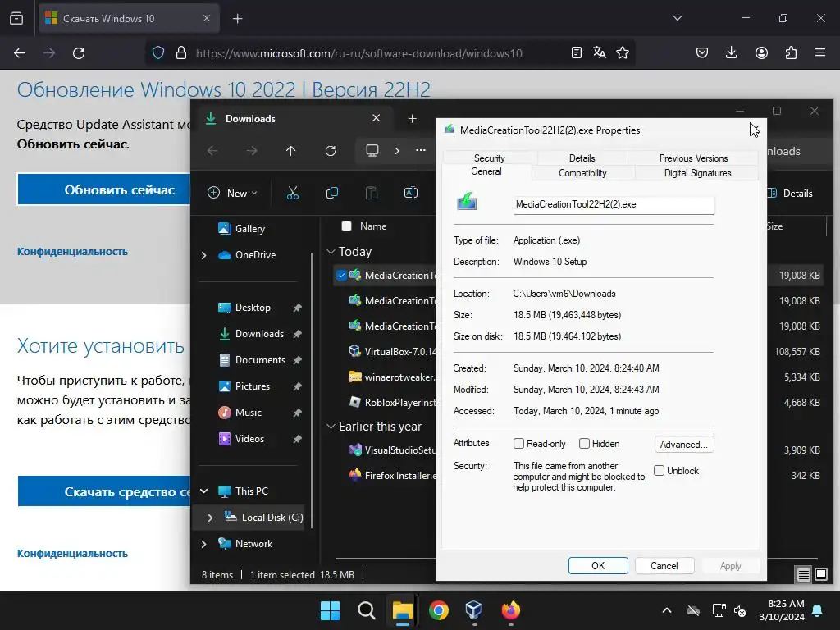Open the Previous Versions tab
The width and height of the screenshot is (840, 630).
693,158
